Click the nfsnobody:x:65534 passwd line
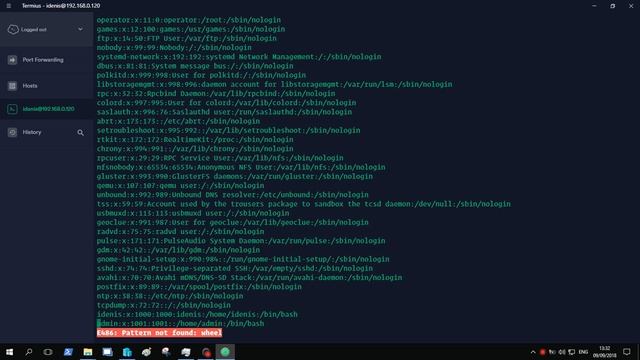This screenshot has width=640, height=360. [x=241, y=167]
